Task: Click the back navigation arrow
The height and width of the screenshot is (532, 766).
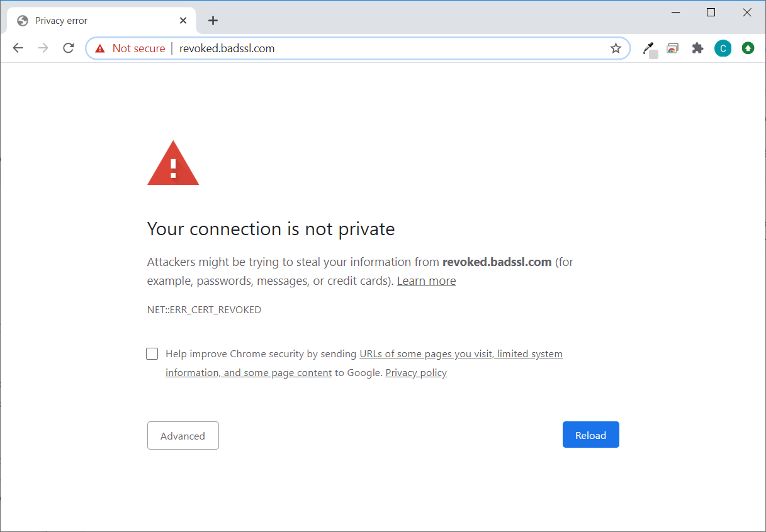Action: (x=18, y=48)
